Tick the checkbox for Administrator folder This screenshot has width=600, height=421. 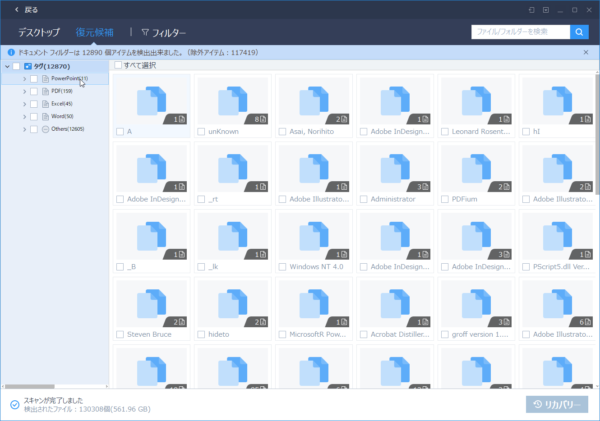(x=364, y=199)
